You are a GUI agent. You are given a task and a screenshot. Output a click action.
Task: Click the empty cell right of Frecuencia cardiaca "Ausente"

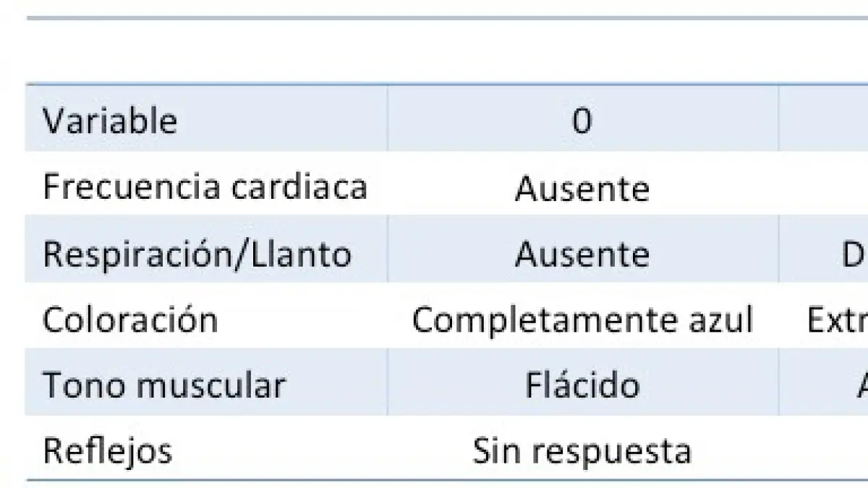coord(823,188)
